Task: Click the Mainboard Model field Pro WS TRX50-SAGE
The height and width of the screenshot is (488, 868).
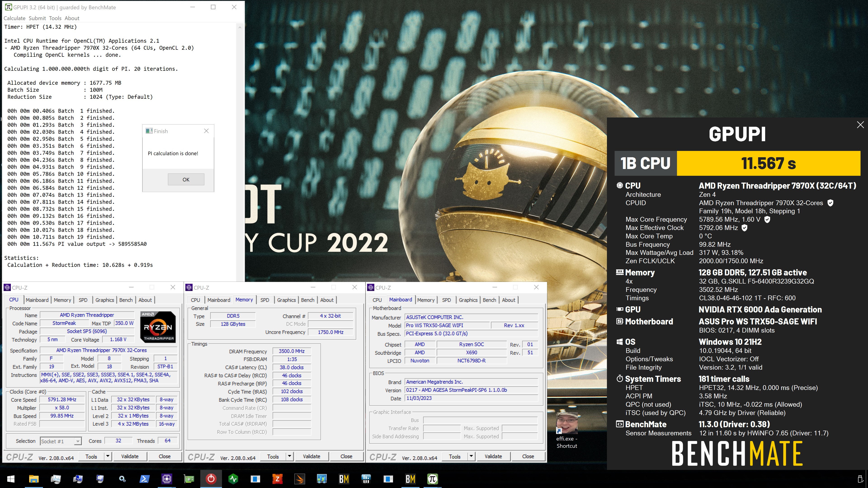Action: coord(447,325)
